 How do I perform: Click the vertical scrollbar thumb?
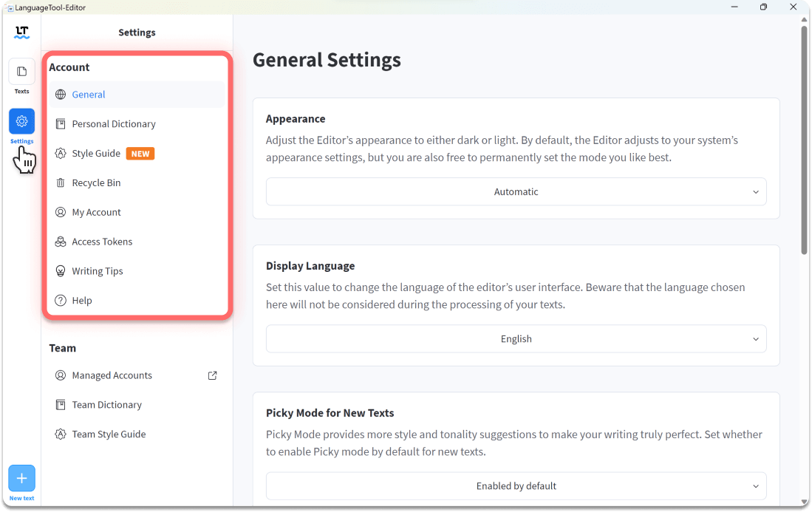[x=804, y=140]
